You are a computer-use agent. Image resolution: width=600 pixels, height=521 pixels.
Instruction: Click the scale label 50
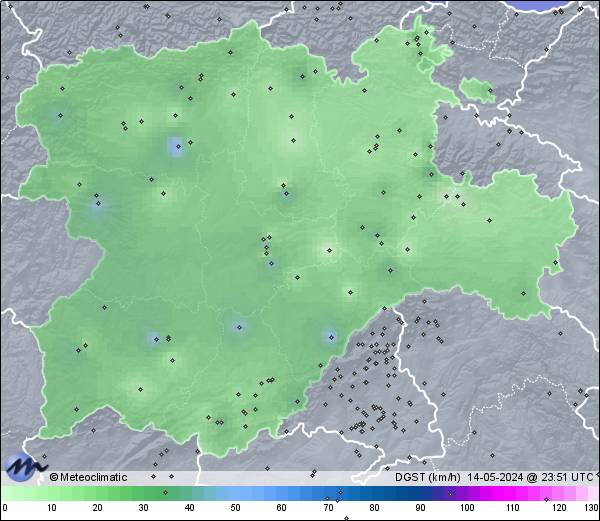(x=236, y=508)
